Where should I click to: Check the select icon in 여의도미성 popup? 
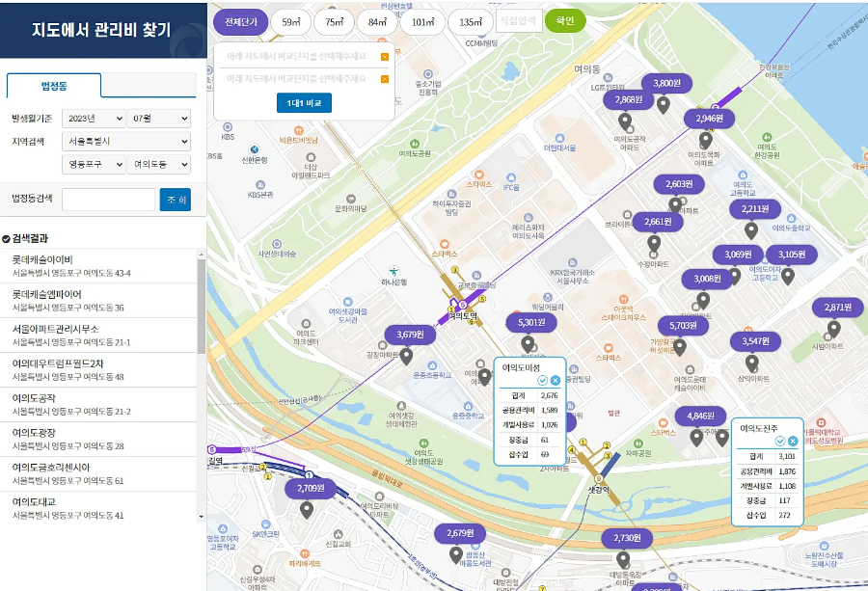pos(542,380)
